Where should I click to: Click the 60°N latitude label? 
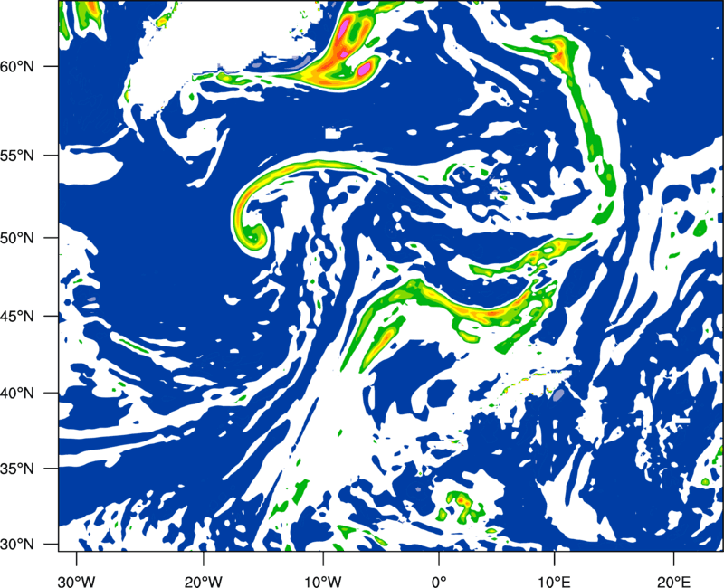pyautogui.click(x=17, y=66)
